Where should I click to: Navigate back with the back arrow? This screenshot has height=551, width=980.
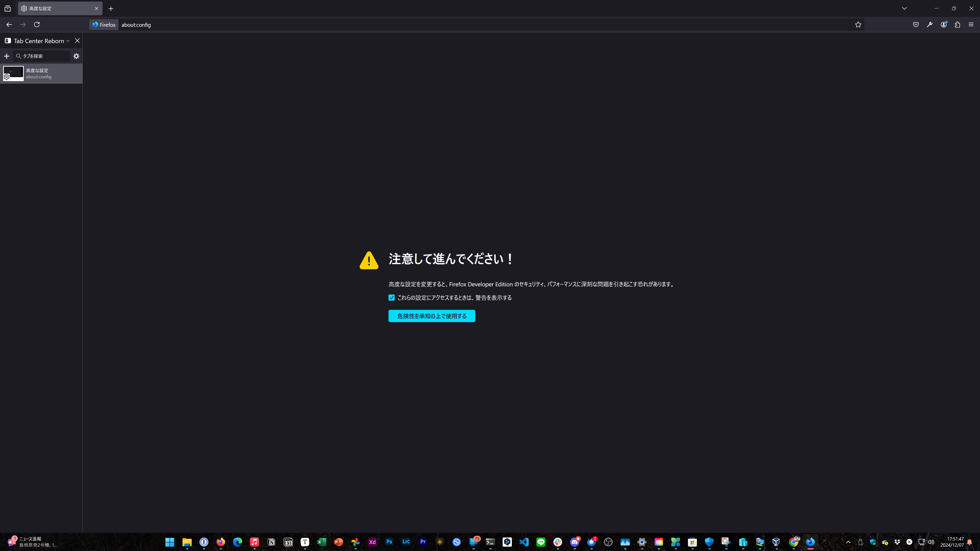point(9,24)
